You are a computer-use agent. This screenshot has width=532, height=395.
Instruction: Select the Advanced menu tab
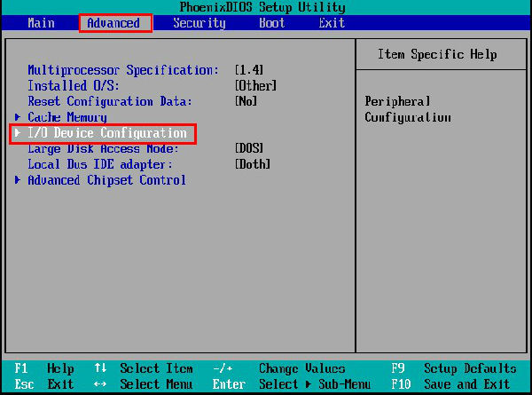[x=113, y=23]
